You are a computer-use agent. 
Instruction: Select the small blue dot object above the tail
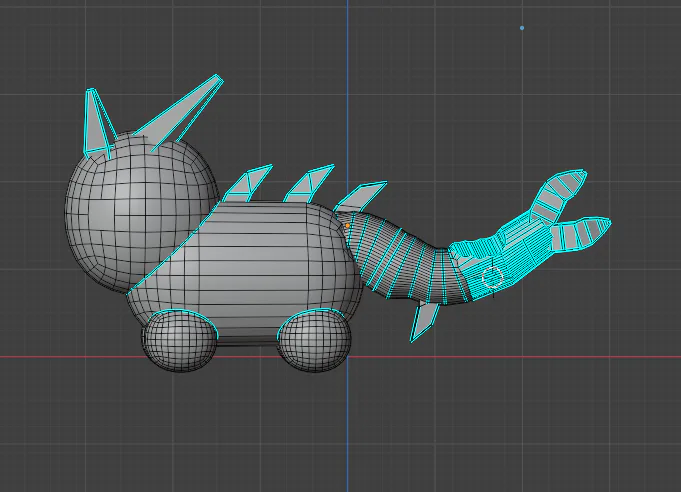522,28
